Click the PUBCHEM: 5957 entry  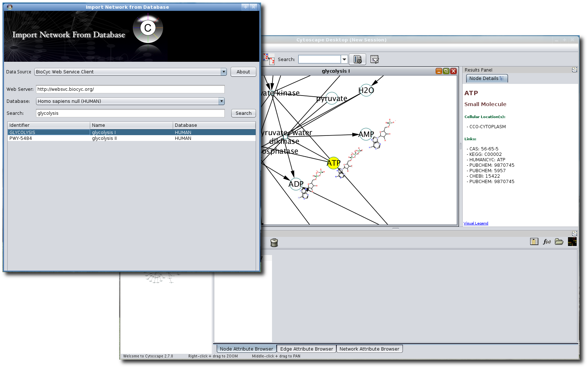pos(486,170)
